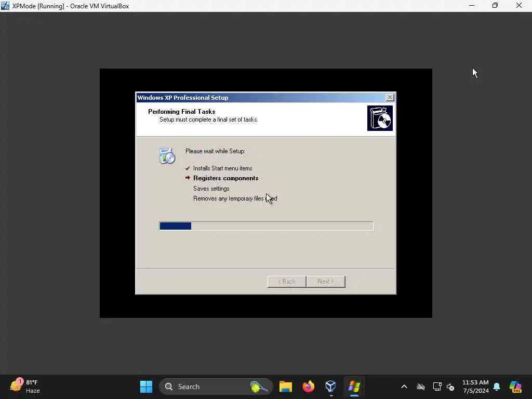
Task: Minimize the XPMode VirtualBox window
Action: [472, 6]
